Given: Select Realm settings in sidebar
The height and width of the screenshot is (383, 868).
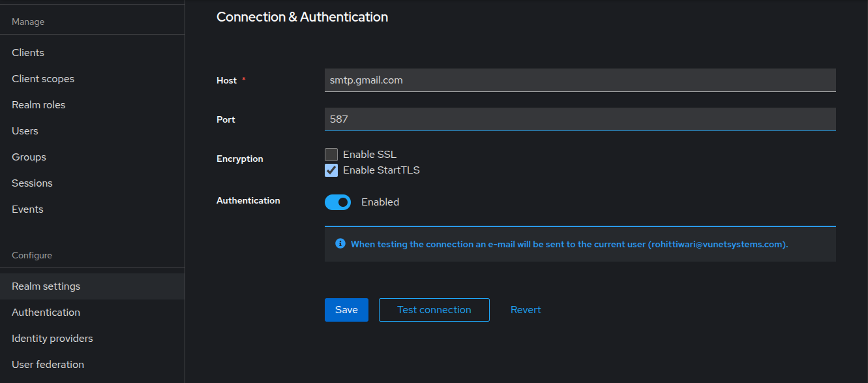Looking at the screenshot, I should [x=46, y=286].
